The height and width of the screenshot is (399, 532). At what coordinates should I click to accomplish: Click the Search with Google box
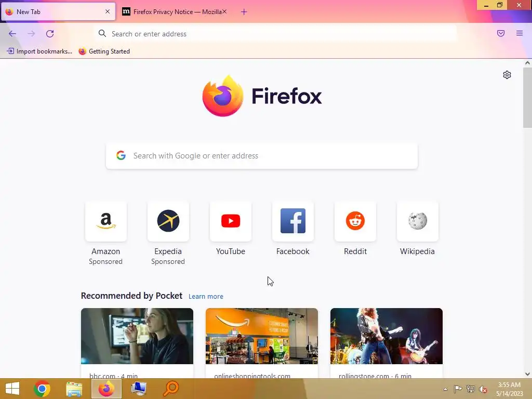pyautogui.click(x=262, y=156)
